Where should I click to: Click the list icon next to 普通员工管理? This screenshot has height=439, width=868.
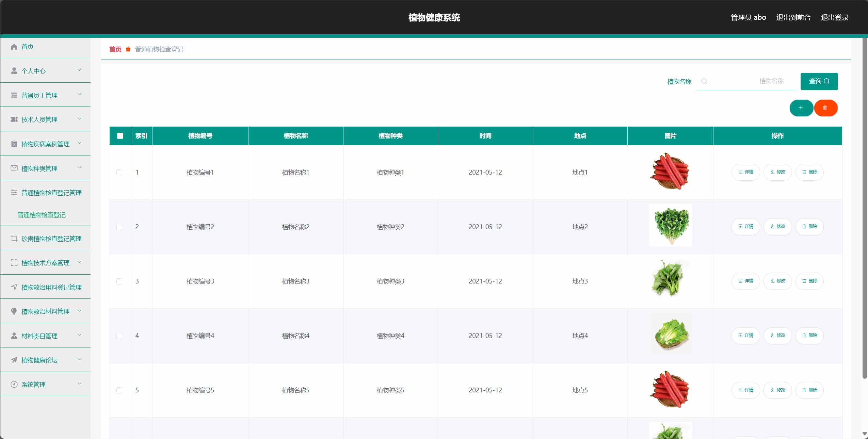click(x=14, y=95)
